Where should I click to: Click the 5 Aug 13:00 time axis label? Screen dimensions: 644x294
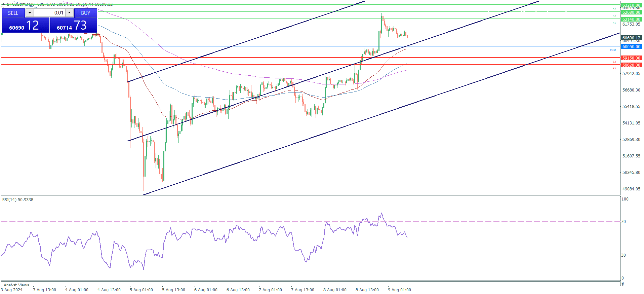point(173,290)
